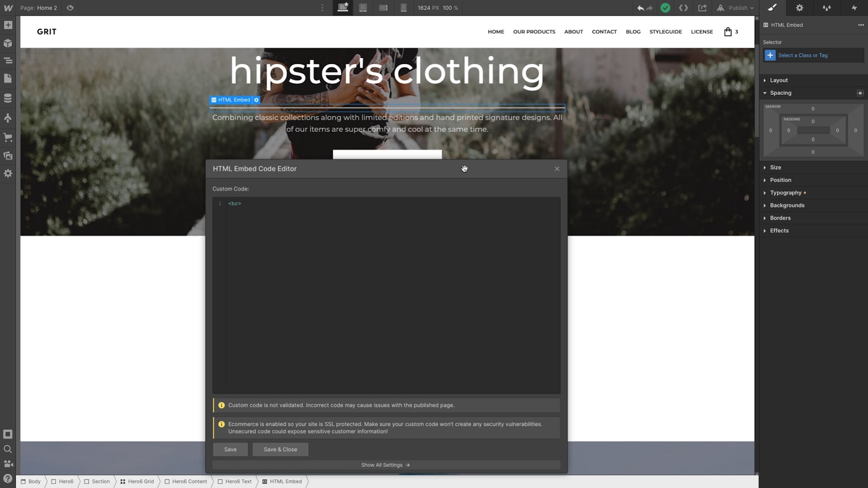Open the Assets panel icon
Viewport: 868px width, 488px height.
point(8,156)
